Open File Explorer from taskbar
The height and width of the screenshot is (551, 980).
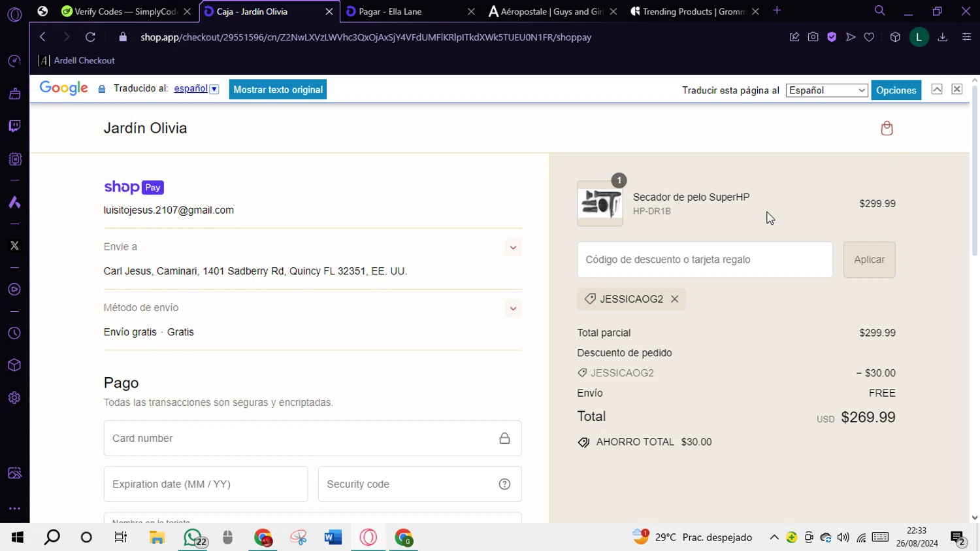(157, 537)
